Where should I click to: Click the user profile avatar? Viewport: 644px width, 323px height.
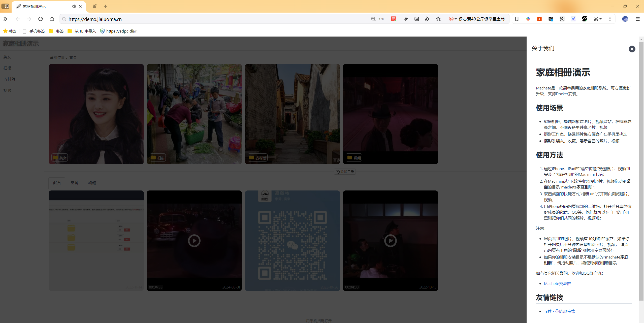[625, 19]
